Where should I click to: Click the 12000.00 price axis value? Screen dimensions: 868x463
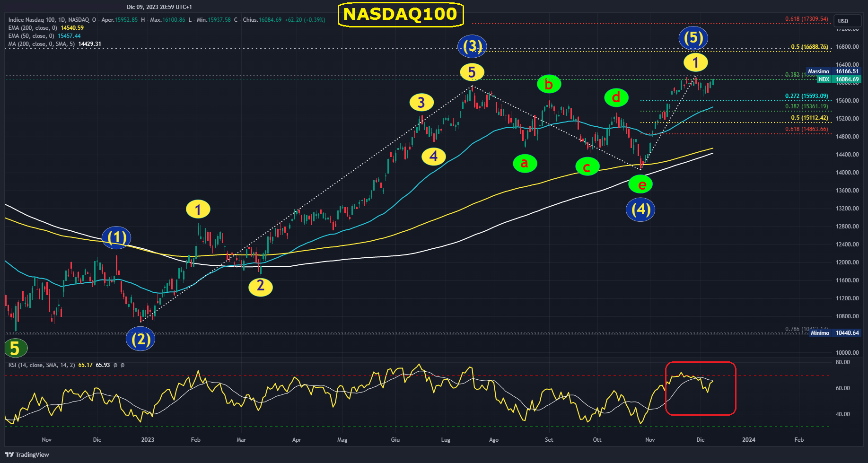[x=847, y=262]
